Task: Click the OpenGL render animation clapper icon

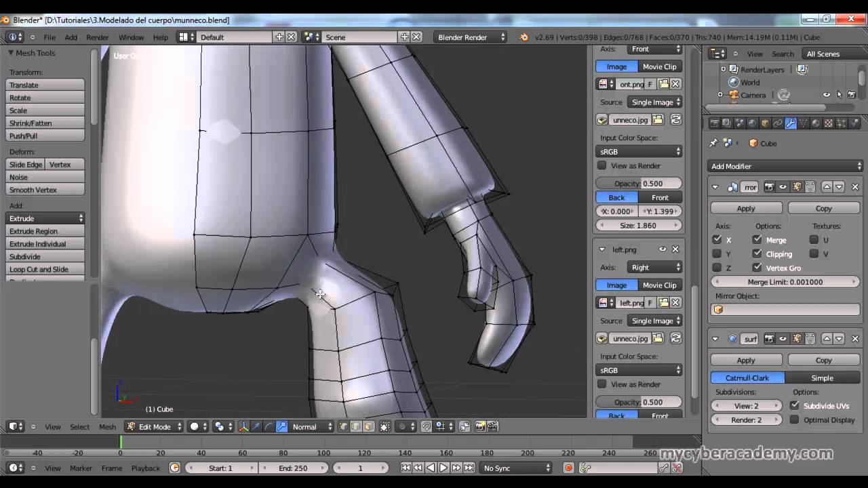Action: (x=492, y=426)
